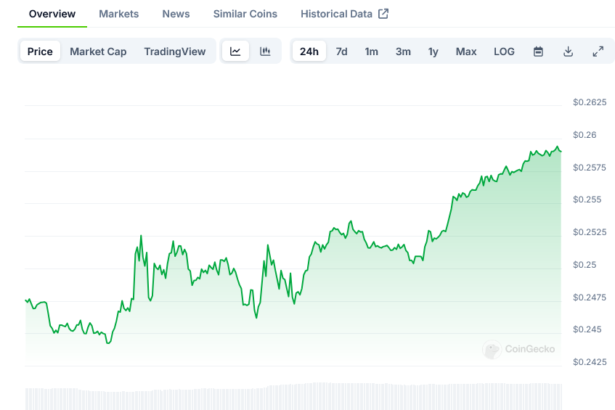This screenshot has width=615, height=410.
Task: Set time range to 1y
Action: tap(433, 52)
